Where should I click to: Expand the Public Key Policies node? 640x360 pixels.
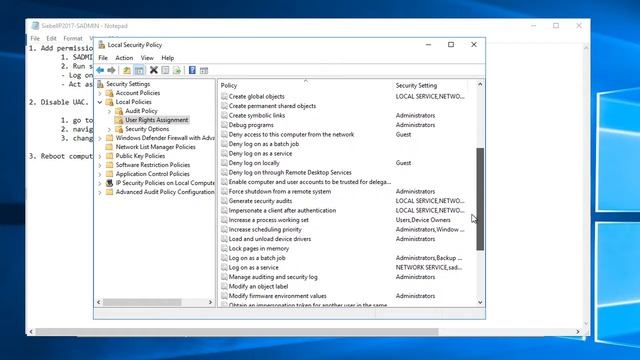[100, 156]
